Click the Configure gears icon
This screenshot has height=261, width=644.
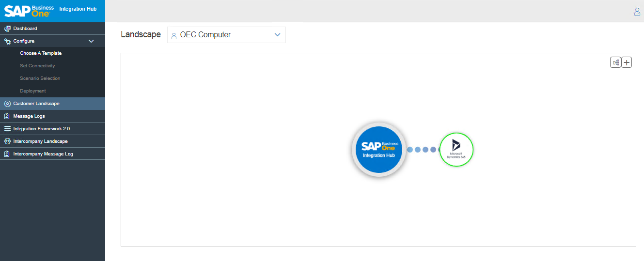click(7, 41)
